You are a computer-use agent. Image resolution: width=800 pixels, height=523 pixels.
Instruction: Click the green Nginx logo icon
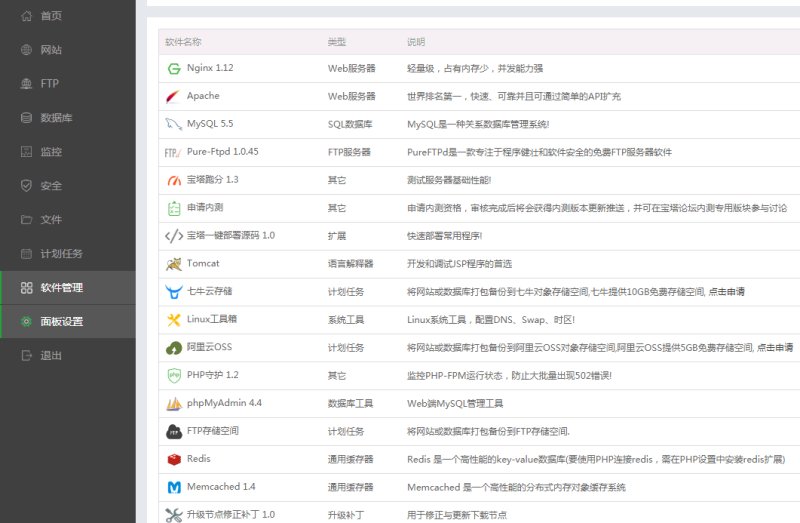[174, 68]
